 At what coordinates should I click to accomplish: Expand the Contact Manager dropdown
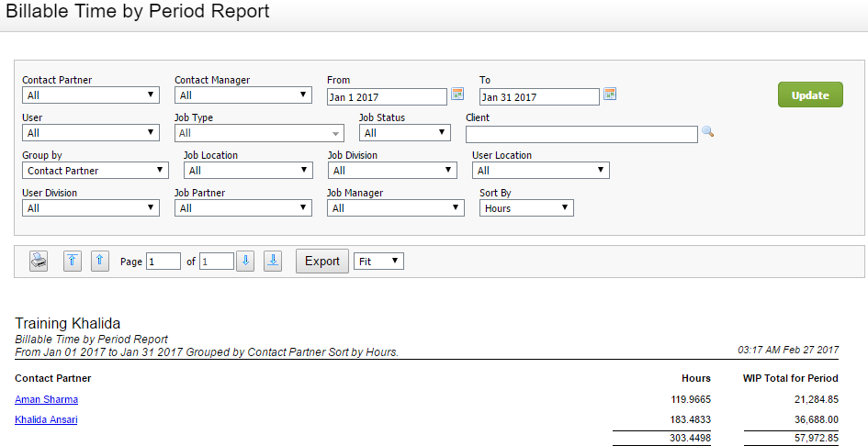[x=243, y=95]
